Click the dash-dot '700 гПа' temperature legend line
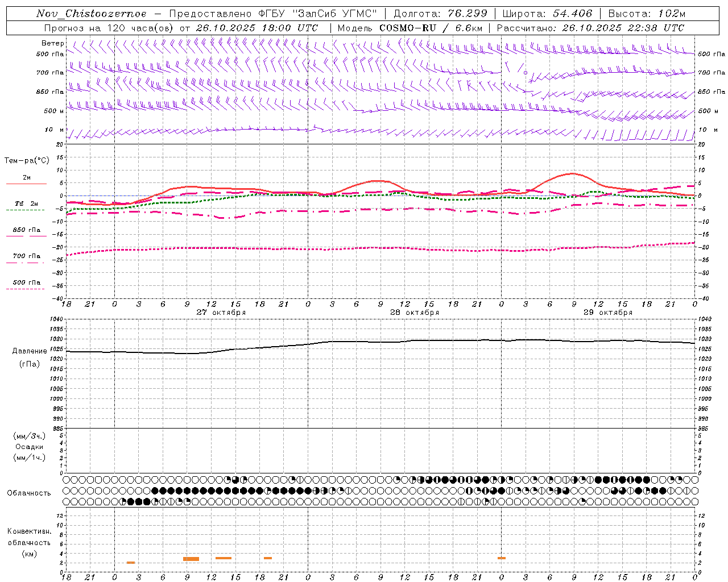This screenshot has width=728, height=582. (x=25, y=263)
